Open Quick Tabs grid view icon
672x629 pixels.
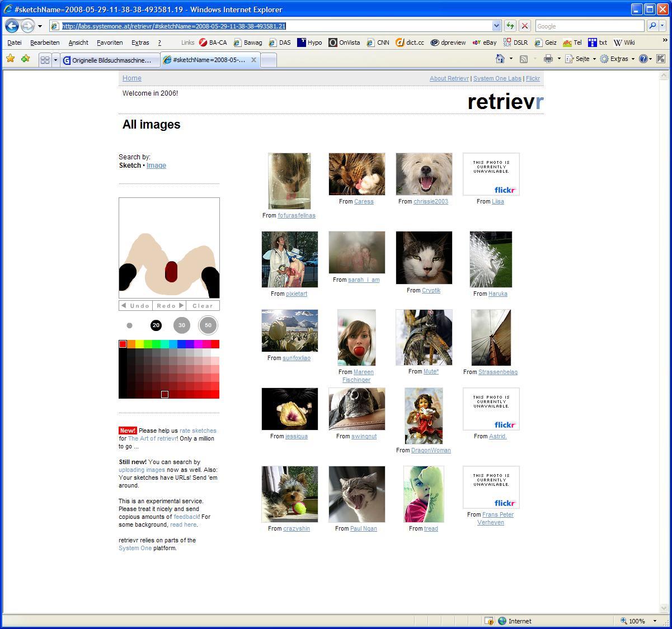pos(45,60)
